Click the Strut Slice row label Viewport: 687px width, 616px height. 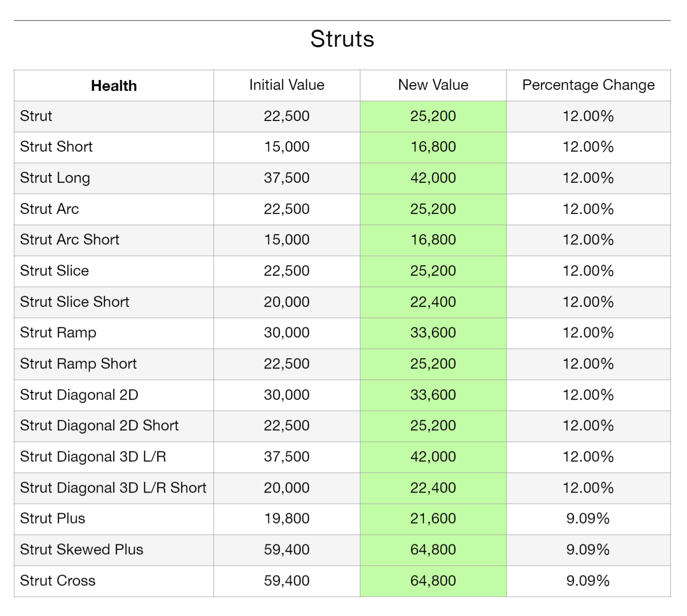(x=55, y=271)
